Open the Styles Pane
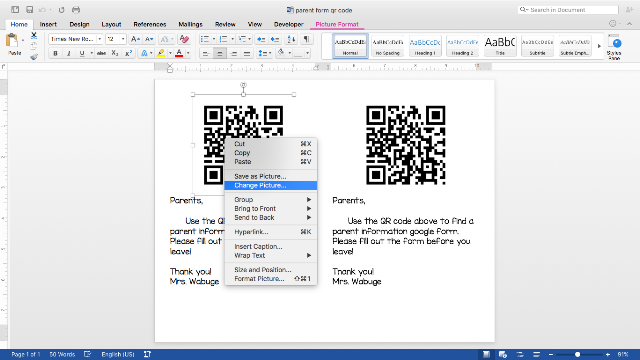The image size is (640, 360). coord(614,46)
